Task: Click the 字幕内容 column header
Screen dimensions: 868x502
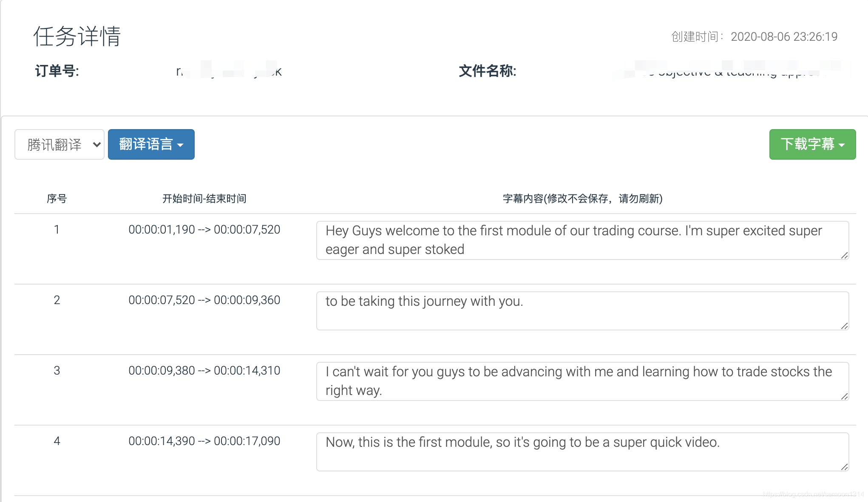Action: [x=582, y=199]
